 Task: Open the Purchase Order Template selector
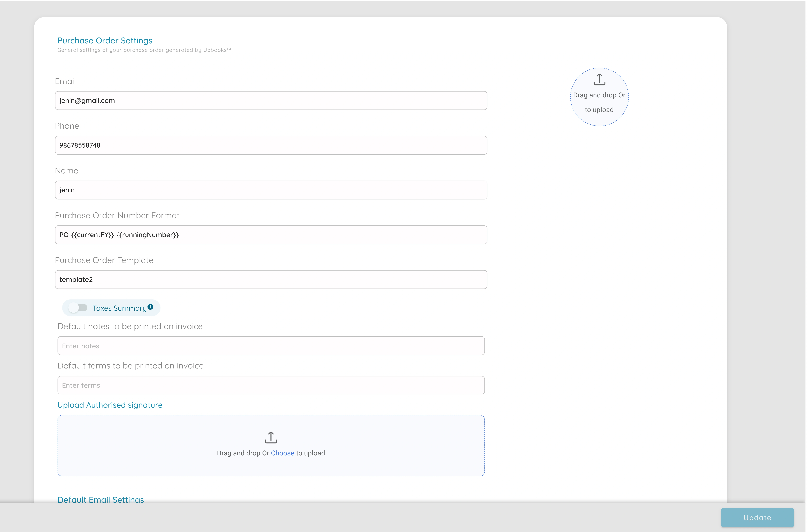pos(271,280)
